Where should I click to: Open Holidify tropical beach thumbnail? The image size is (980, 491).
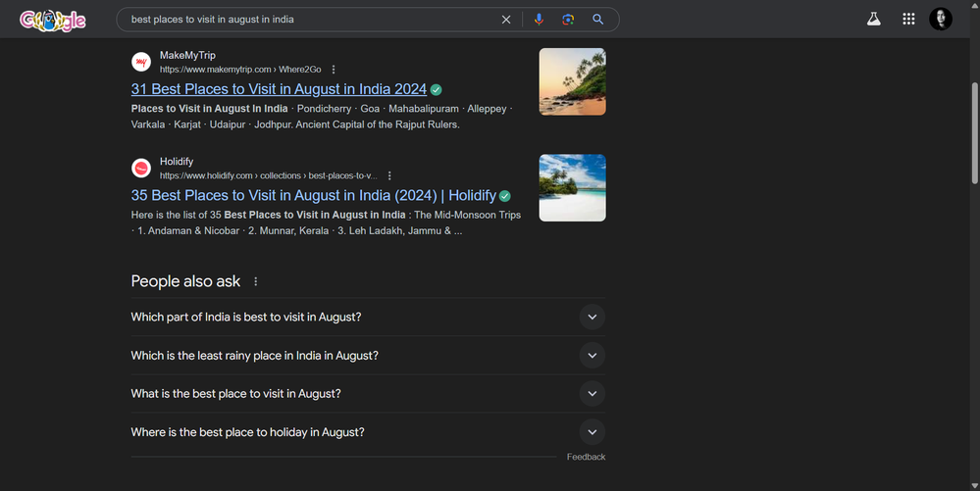(x=573, y=188)
